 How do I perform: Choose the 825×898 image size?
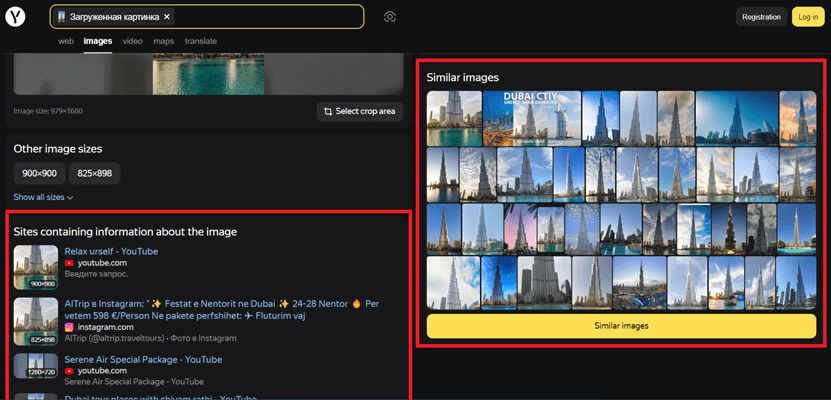[x=94, y=173]
